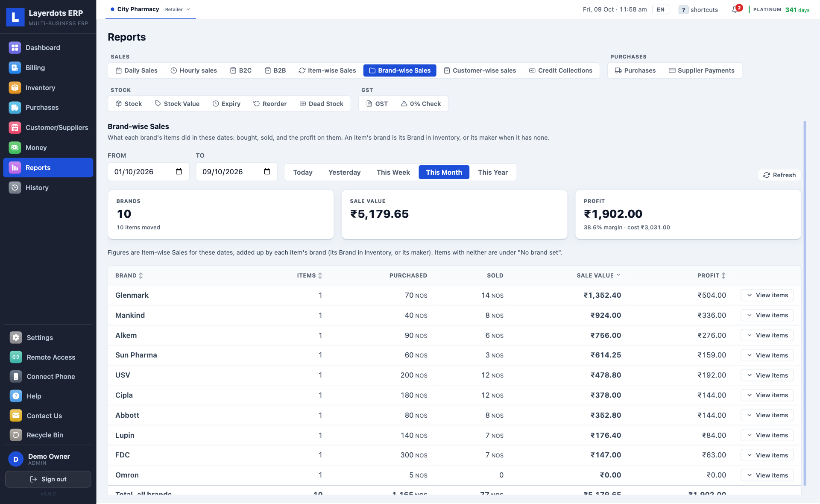Select the This Week date range
Image resolution: width=820 pixels, height=504 pixels.
393,172
